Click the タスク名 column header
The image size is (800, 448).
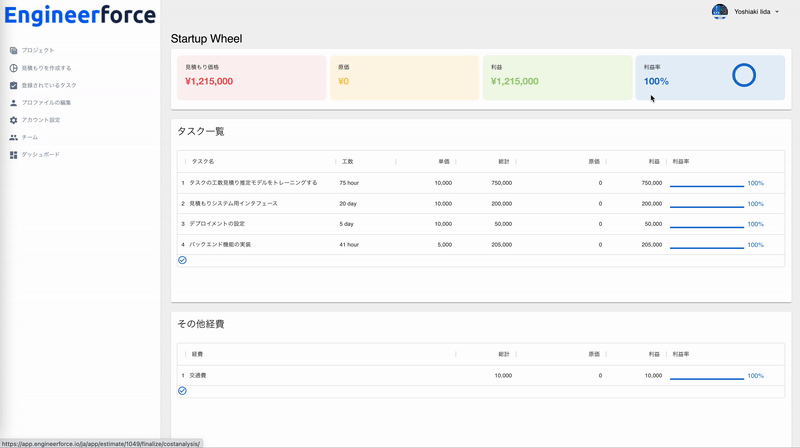(x=203, y=161)
